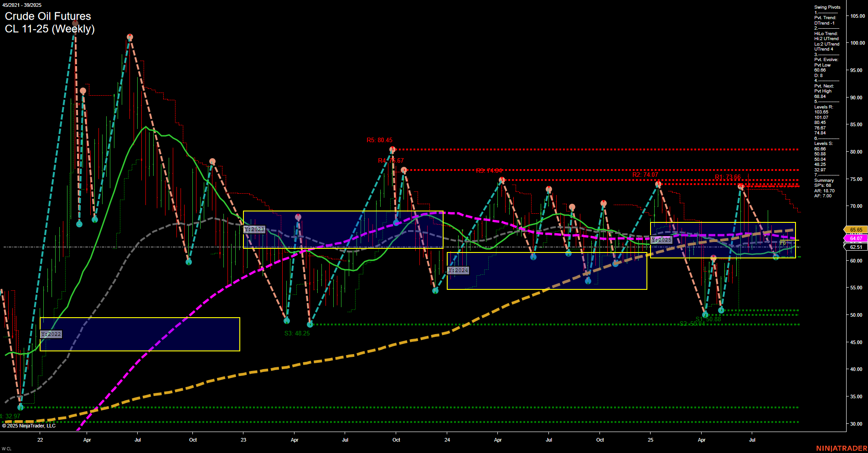This screenshot has height=453, width=868.
Task: Click the 45/2021 - 39/2025 date range label
Action: tap(23, 4)
